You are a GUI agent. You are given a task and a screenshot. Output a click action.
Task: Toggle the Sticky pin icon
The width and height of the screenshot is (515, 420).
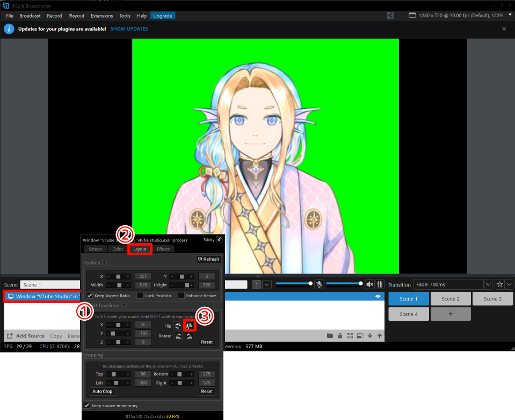(x=219, y=240)
